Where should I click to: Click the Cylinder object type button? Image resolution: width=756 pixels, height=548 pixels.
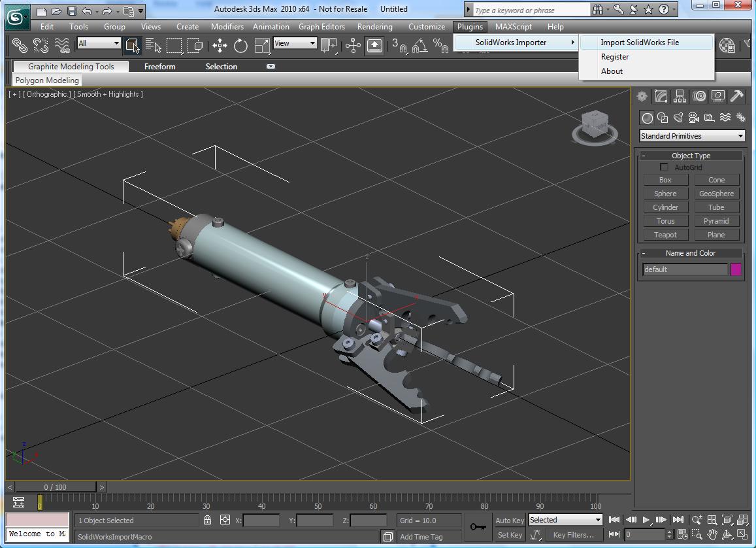(665, 207)
